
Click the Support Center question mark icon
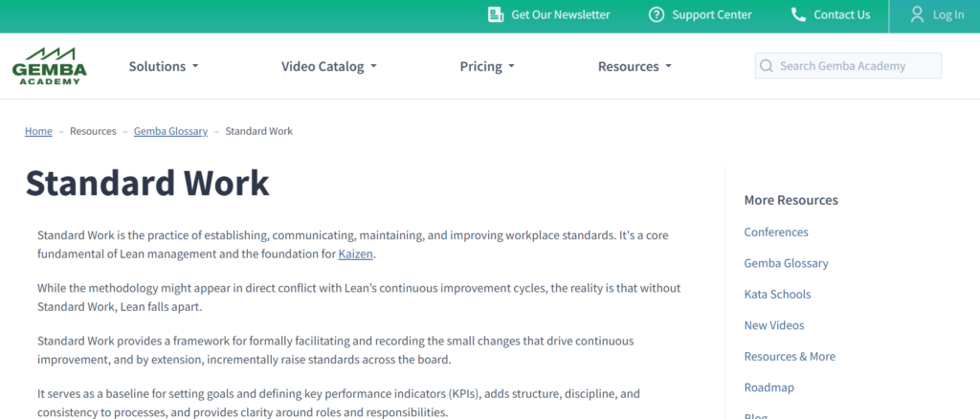[x=657, y=14]
